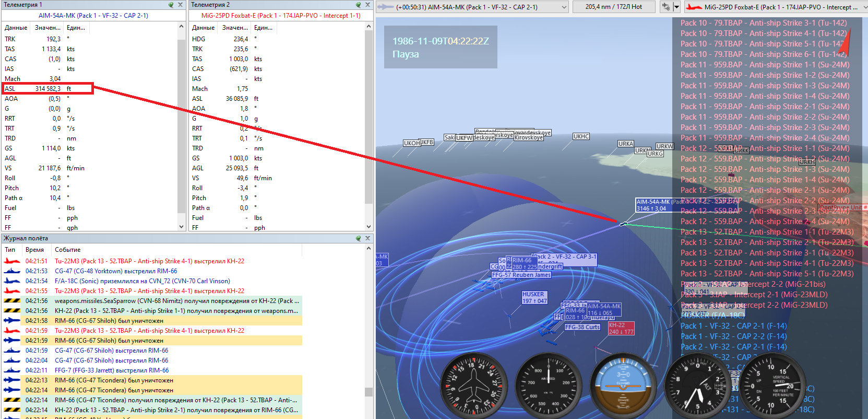
Task: Click the Телеметрия 1 scrollbar down arrow
Action: pyautogui.click(x=182, y=227)
